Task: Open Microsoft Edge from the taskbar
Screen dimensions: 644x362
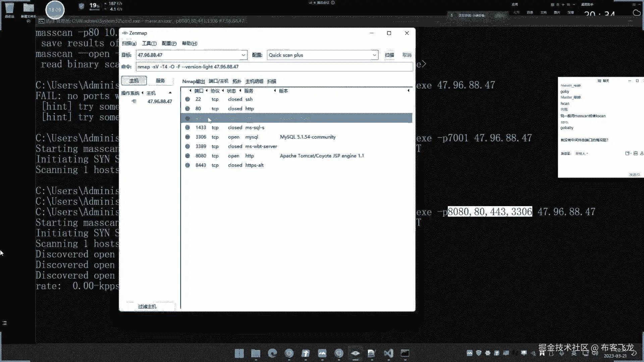Action: pos(272,353)
